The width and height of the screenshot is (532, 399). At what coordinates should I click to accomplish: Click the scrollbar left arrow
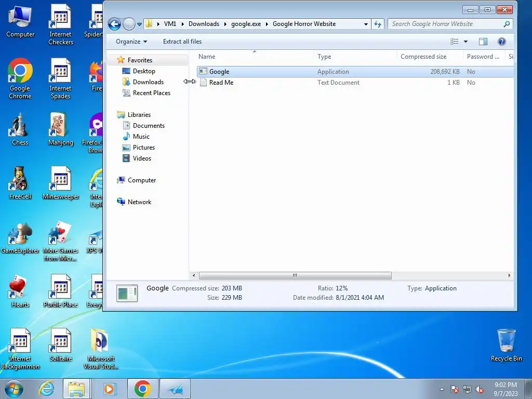tap(194, 275)
